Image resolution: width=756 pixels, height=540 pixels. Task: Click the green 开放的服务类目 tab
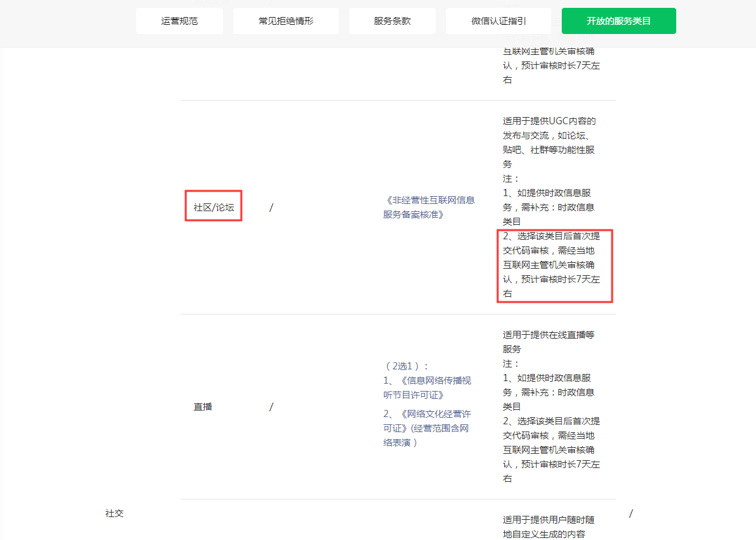[x=619, y=21]
